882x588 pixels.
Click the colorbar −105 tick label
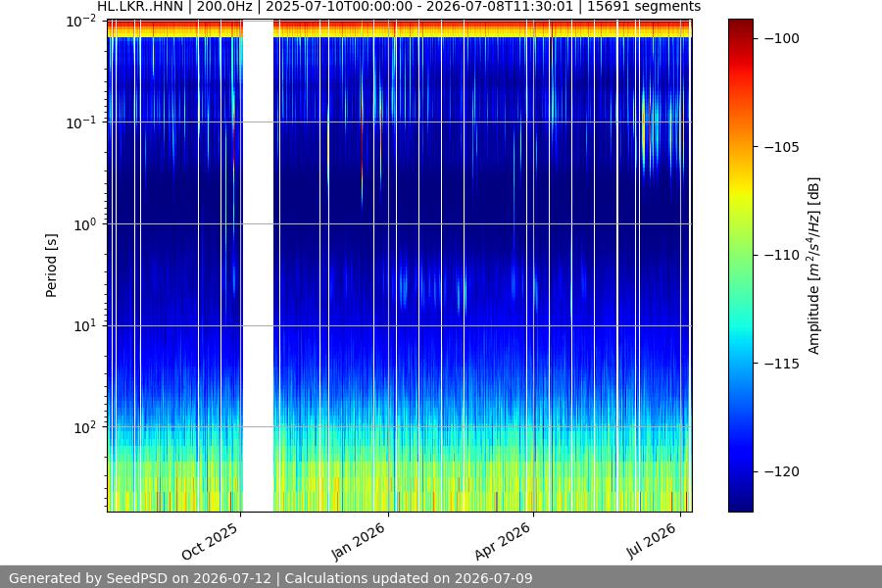pyautogui.click(x=782, y=147)
